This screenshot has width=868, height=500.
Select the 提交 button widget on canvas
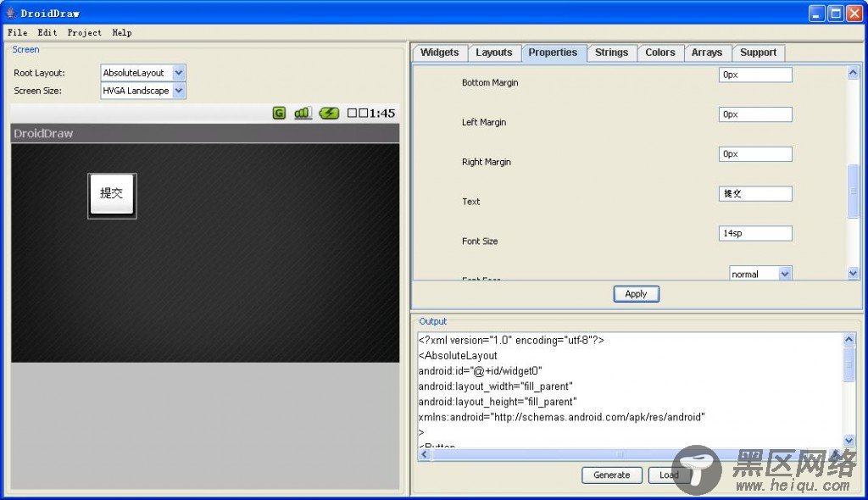[x=112, y=196]
